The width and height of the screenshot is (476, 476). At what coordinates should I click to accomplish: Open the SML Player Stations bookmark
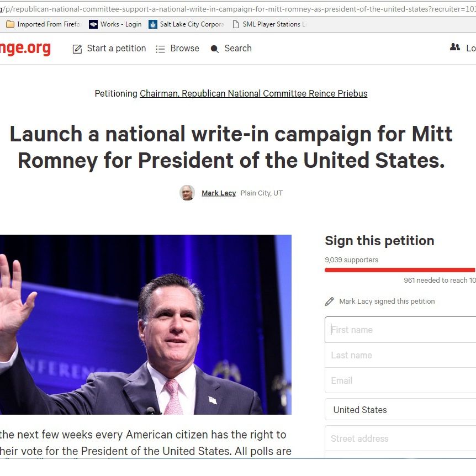point(269,24)
